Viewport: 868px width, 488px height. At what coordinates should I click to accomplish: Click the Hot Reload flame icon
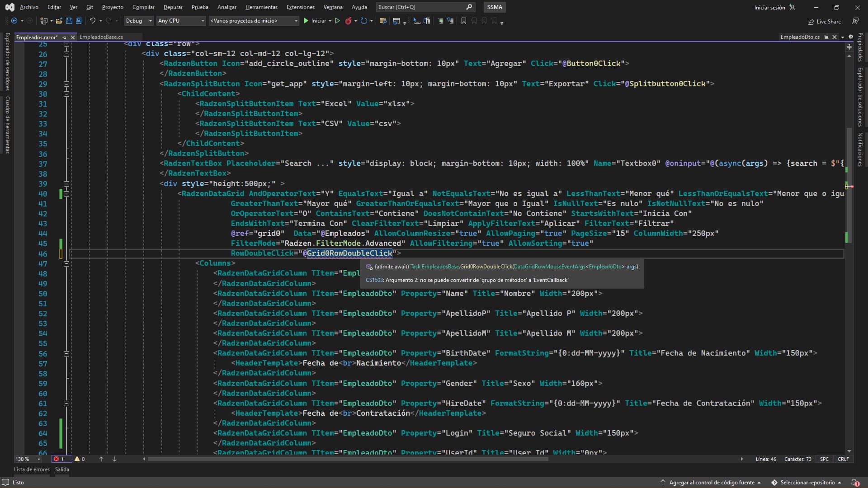(x=348, y=21)
